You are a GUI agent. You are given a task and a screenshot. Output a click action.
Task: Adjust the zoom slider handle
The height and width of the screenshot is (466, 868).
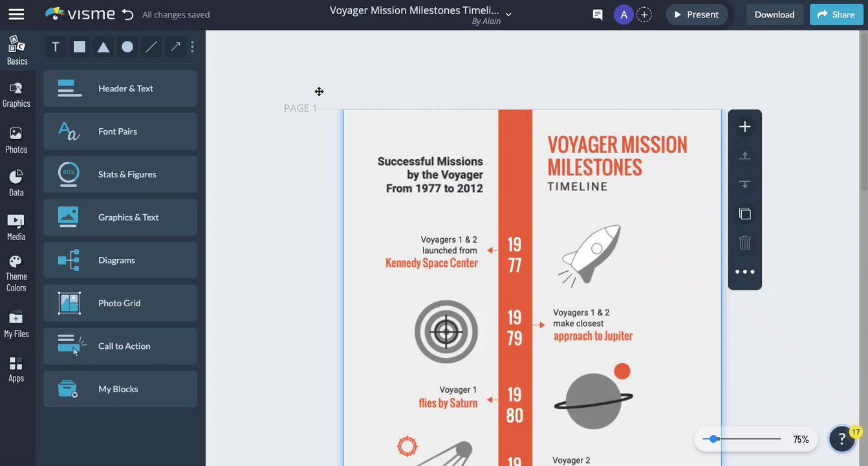[x=714, y=439]
